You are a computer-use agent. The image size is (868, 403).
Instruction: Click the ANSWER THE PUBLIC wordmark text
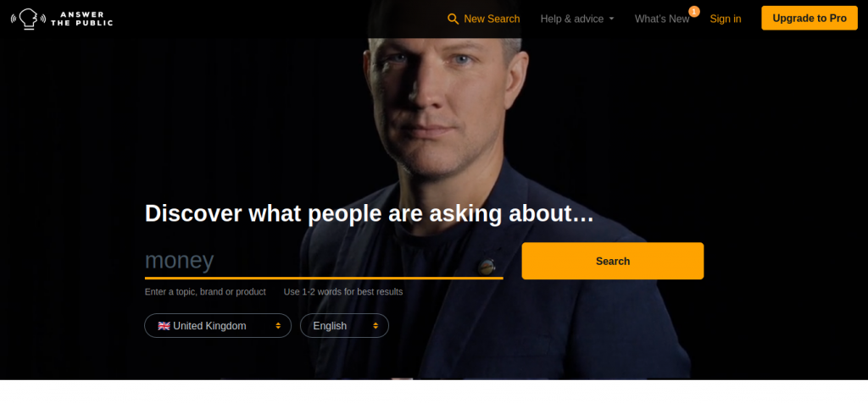coord(81,19)
